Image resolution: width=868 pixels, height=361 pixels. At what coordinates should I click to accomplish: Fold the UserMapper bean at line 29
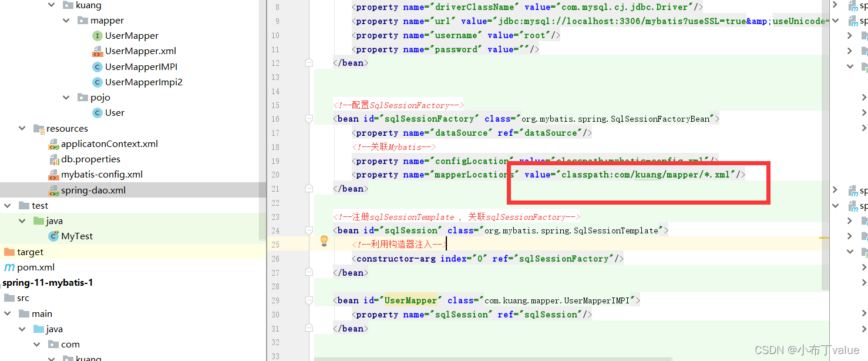309,300
